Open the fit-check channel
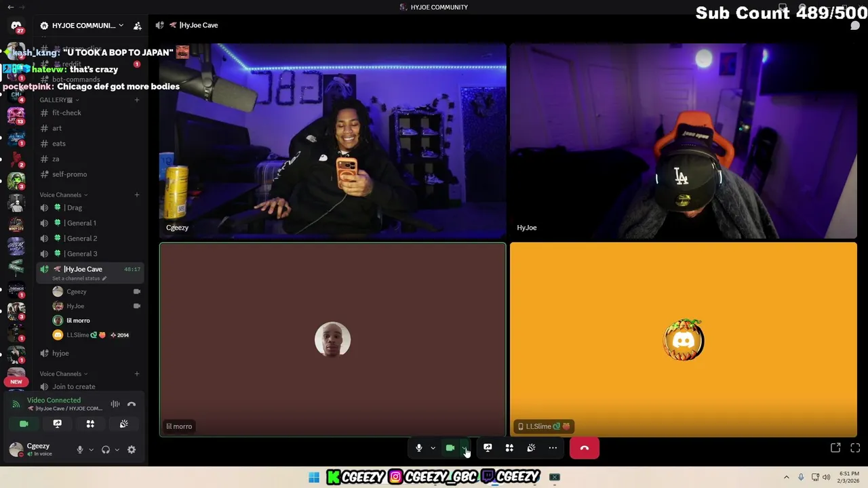868x488 pixels. point(90,113)
